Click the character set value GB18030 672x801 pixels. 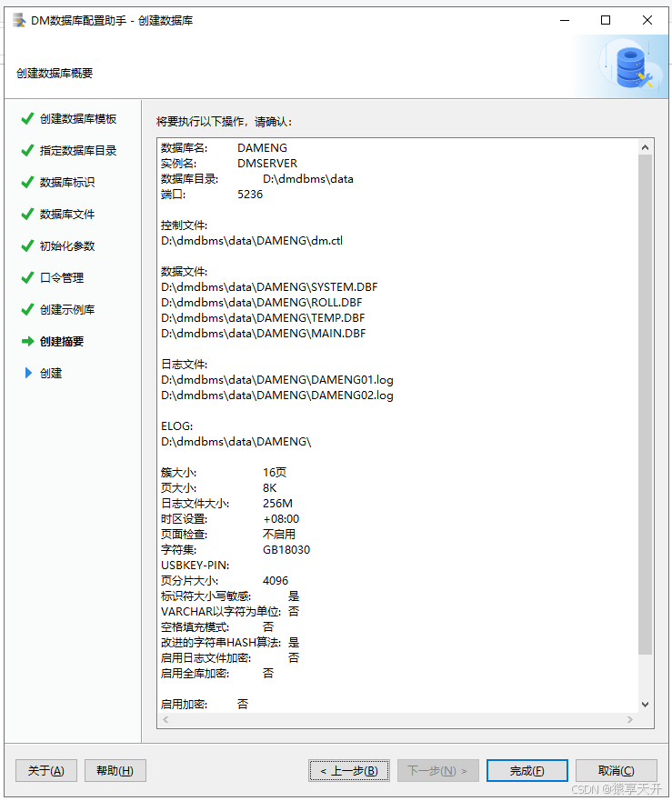(x=286, y=550)
